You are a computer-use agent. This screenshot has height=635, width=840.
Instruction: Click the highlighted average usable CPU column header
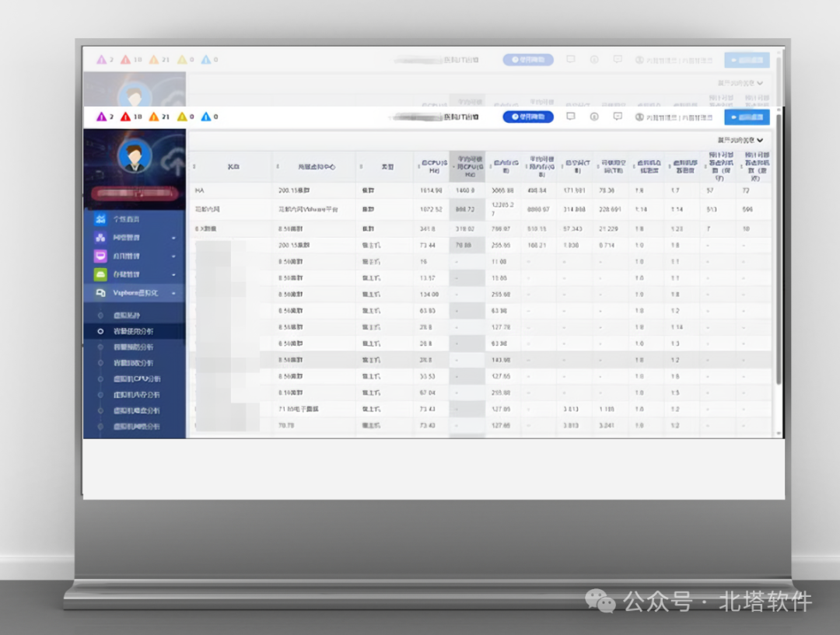pos(469,166)
